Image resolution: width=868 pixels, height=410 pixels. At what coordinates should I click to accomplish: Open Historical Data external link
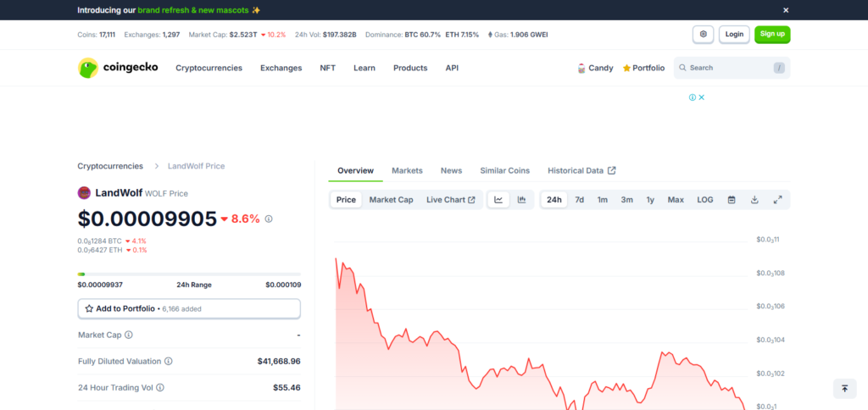pyautogui.click(x=581, y=170)
